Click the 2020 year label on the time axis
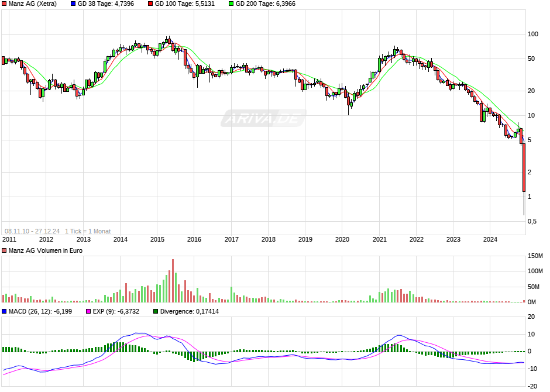 [x=342, y=239]
